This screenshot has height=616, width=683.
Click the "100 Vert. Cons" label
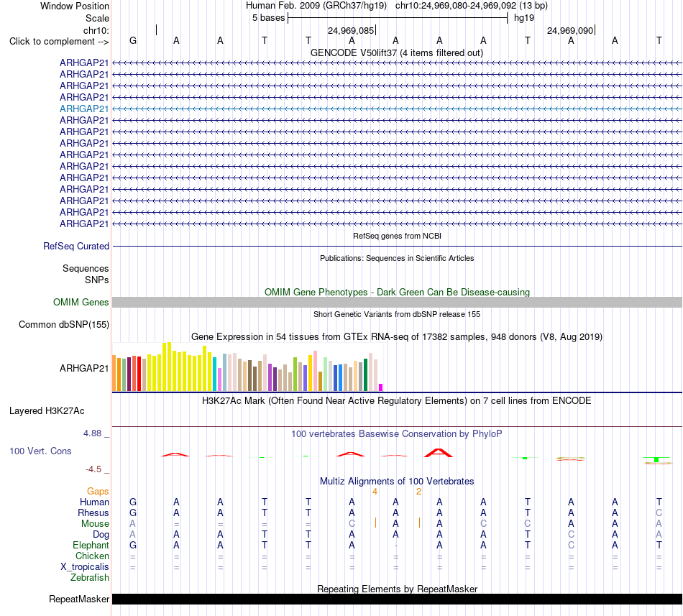click(x=40, y=451)
